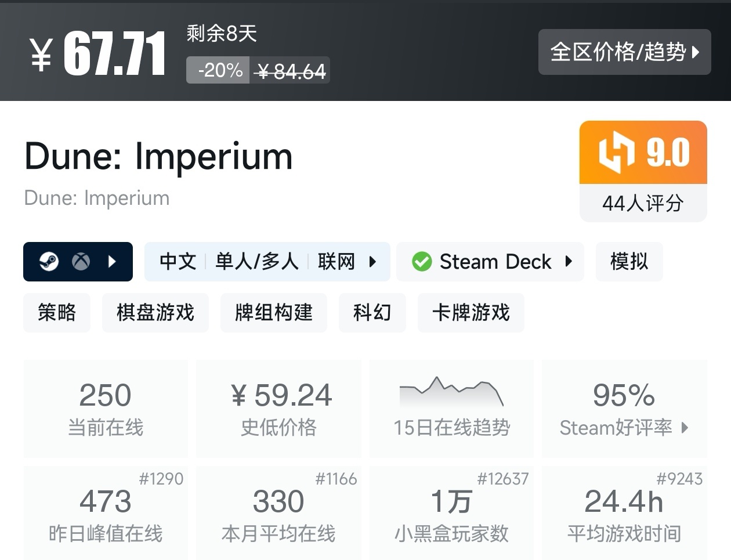The height and width of the screenshot is (560, 731).
Task: Select the 模拟 tag
Action: [x=629, y=262]
